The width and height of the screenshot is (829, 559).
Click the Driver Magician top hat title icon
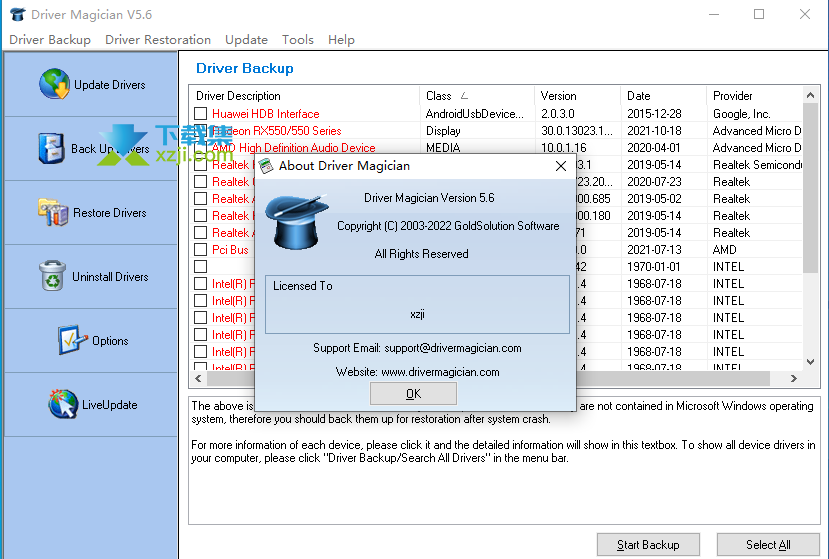(17, 14)
